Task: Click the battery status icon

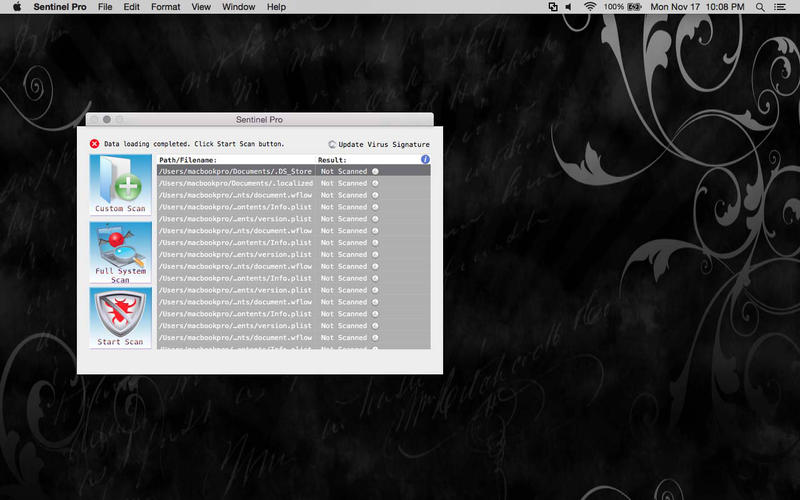Action: coord(634,7)
